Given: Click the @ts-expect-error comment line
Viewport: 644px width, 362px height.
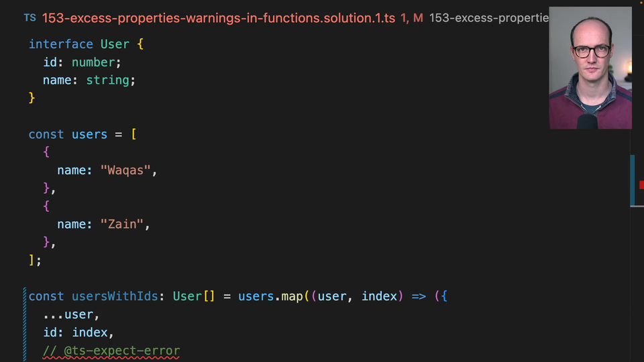Looking at the screenshot, I should tap(111, 351).
